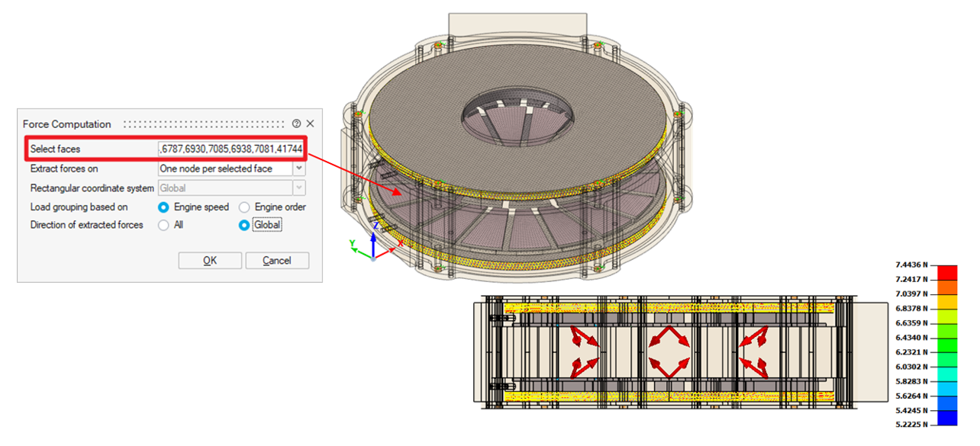Click the left red force arrows cluster
Viewport: 980px width, 446px height.
[584, 351]
